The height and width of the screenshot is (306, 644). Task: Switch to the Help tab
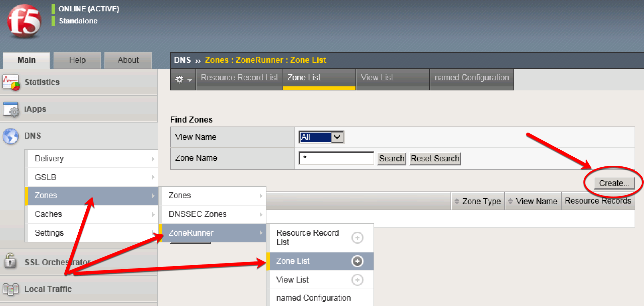pos(77,60)
